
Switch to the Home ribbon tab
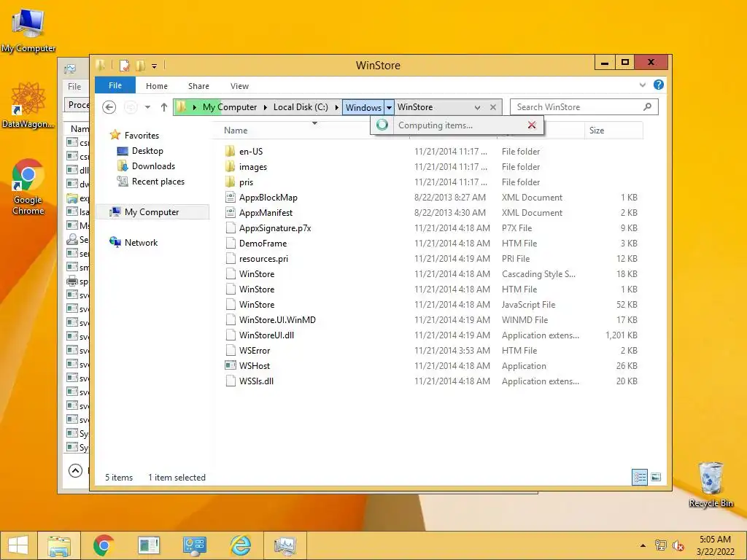157,86
